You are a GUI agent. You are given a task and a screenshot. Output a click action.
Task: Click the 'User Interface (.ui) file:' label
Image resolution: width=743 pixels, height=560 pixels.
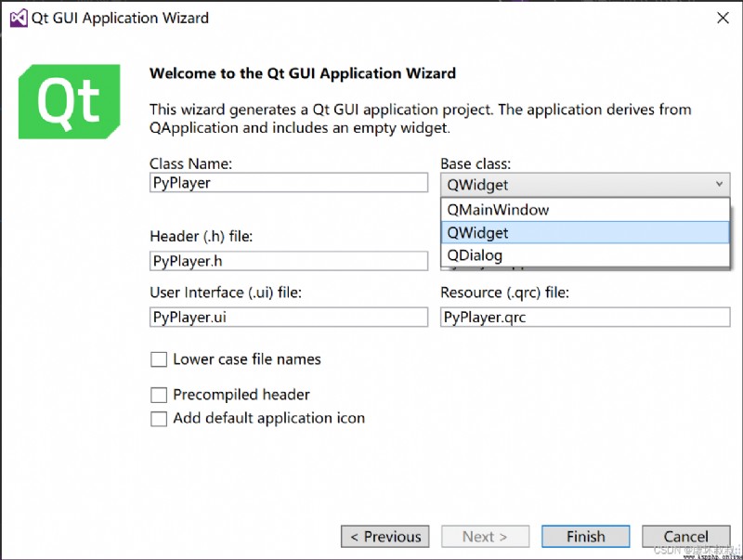(x=226, y=293)
